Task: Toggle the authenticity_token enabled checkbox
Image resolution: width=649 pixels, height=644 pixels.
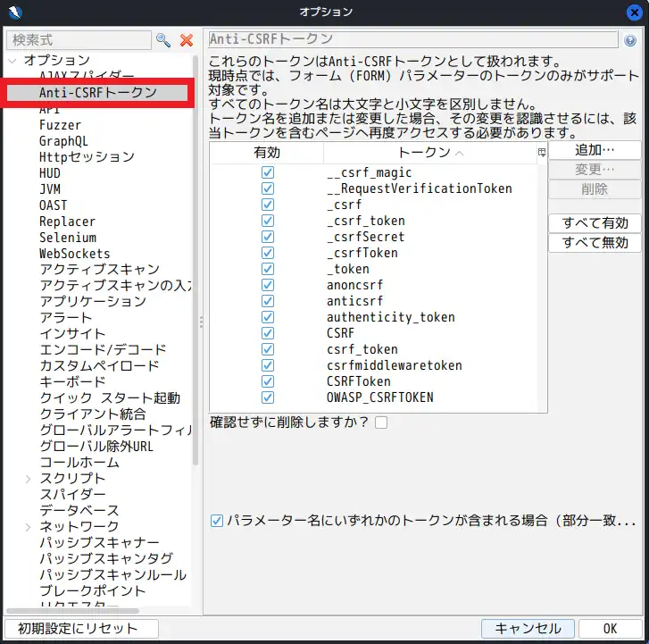Action: click(x=267, y=317)
